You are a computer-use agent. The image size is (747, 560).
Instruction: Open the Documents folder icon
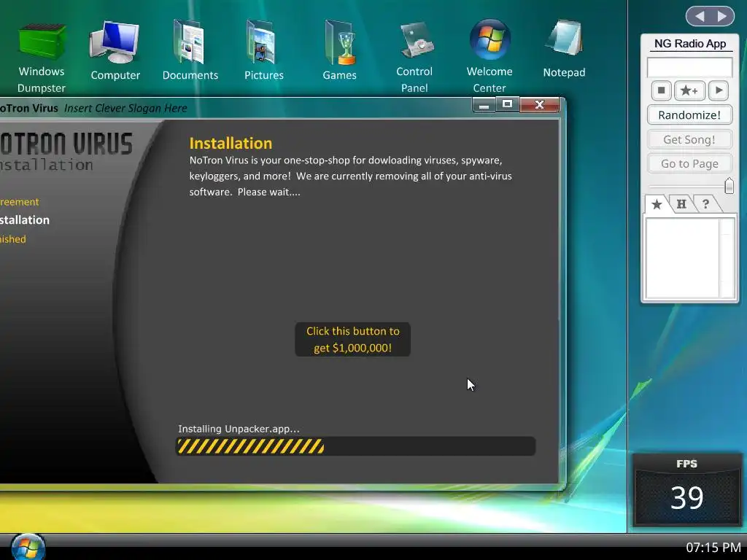190,50
